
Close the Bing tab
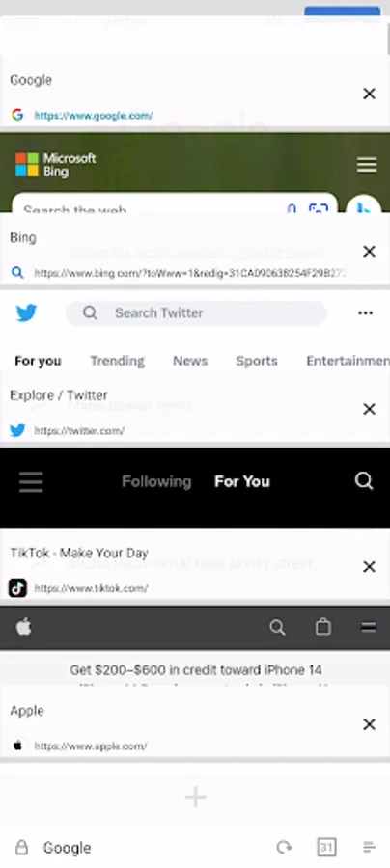point(369,252)
